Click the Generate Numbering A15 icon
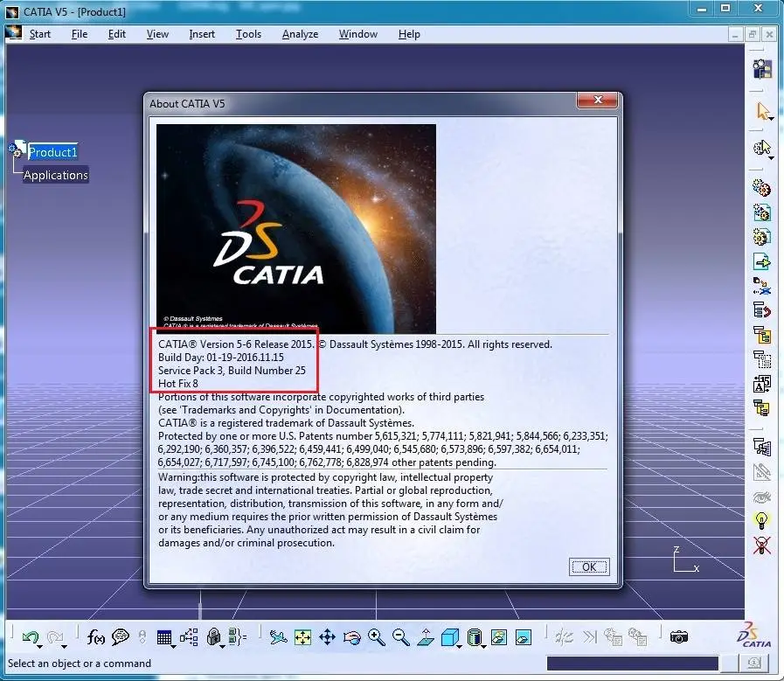 (x=761, y=384)
